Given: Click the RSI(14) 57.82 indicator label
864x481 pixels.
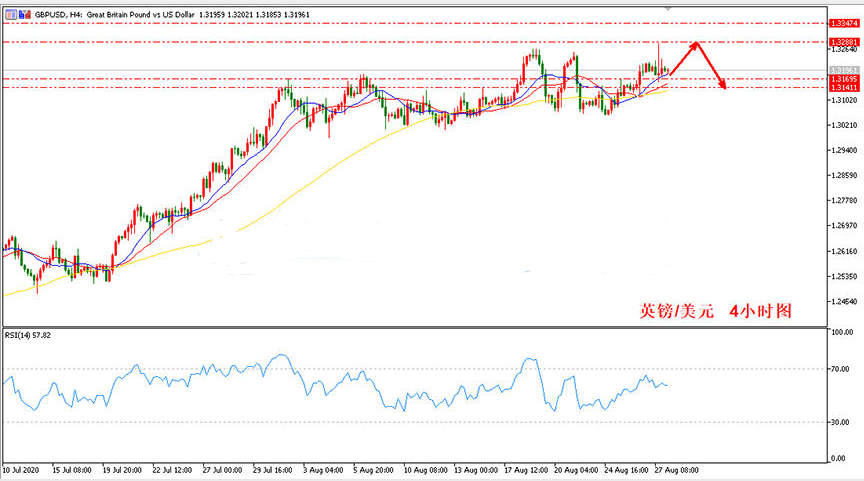Looking at the screenshot, I should (28, 335).
